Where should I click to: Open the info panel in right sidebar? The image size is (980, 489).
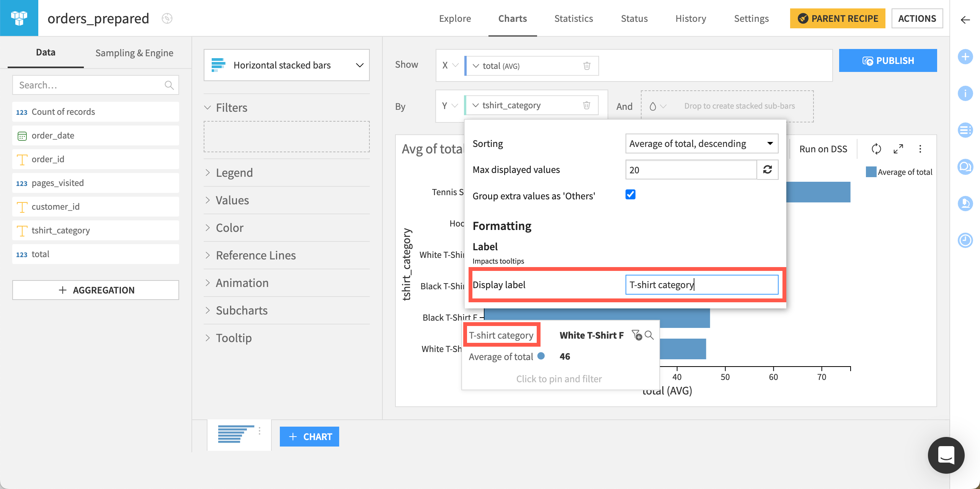965,93
